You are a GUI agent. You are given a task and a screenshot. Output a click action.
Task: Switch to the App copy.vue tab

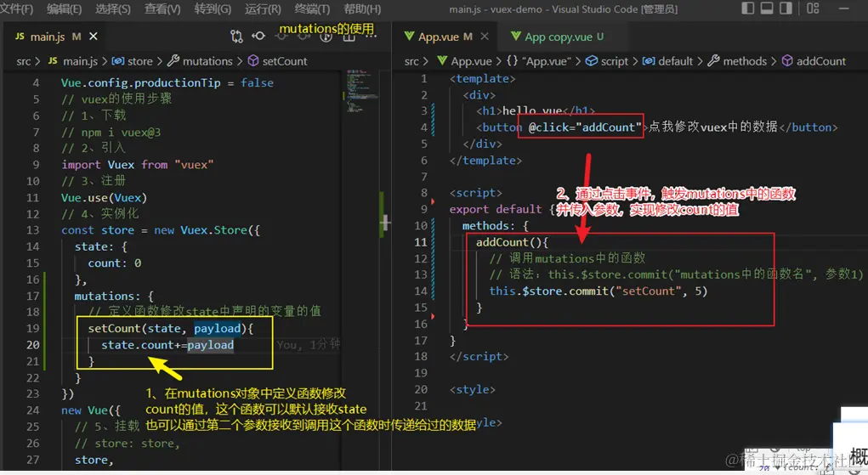[x=559, y=37]
